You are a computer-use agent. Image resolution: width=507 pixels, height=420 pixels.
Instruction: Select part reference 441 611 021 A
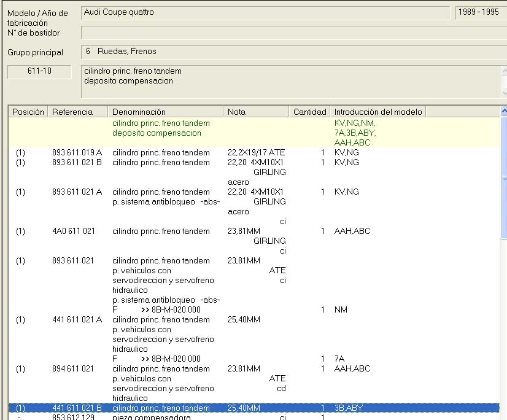click(x=77, y=319)
